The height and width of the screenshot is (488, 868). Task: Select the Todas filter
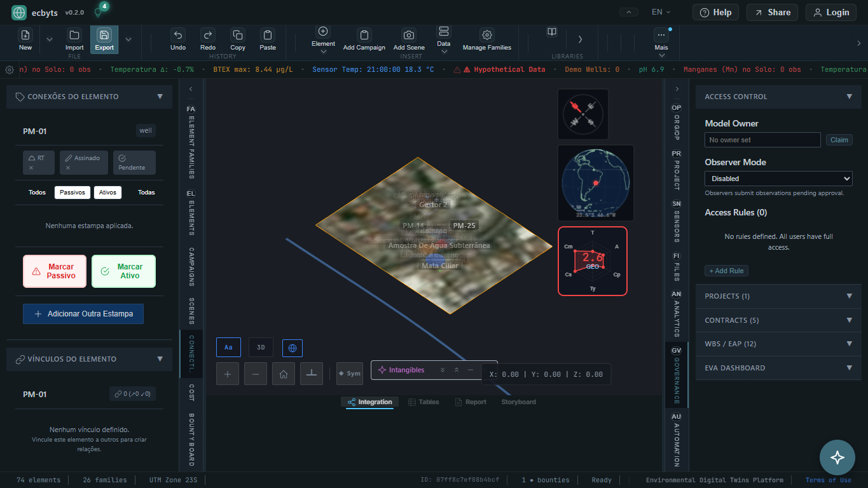pos(146,193)
